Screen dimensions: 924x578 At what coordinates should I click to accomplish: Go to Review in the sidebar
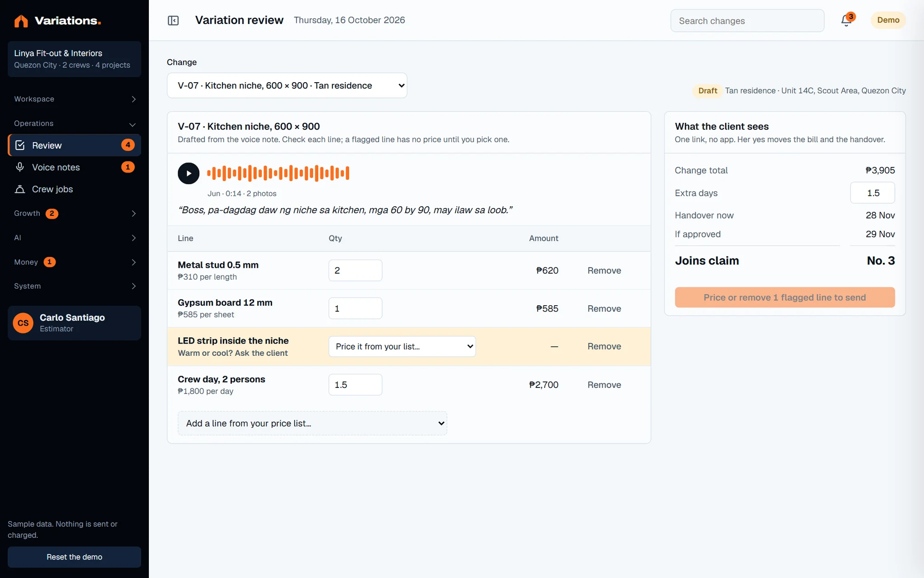[x=74, y=145]
